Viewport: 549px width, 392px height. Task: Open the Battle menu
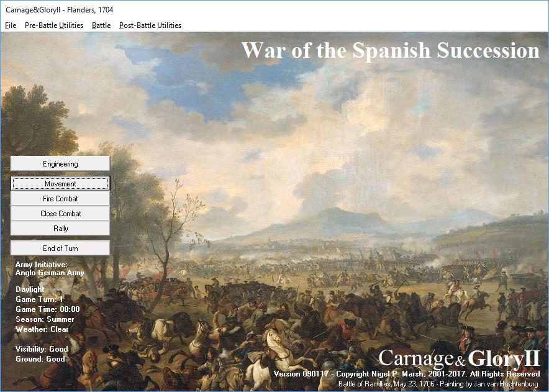(x=101, y=25)
